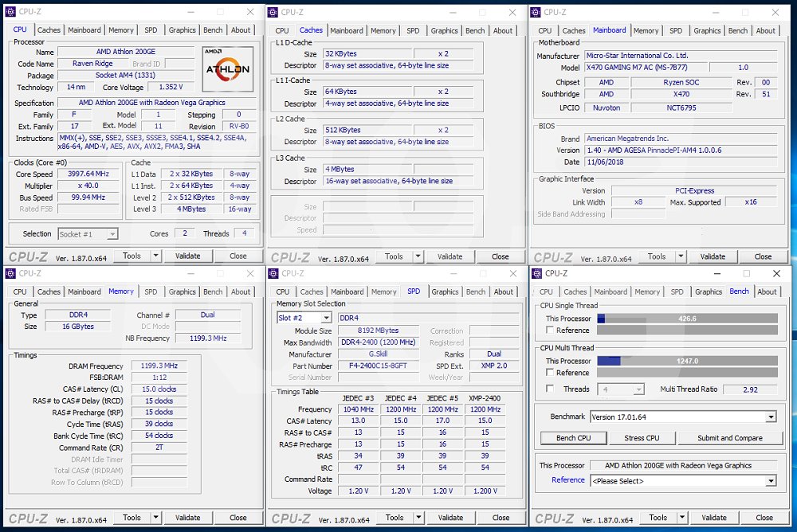Click the mainboard Model field X470 GAMING M7 AC
This screenshot has height=532, width=797.
tap(645, 68)
